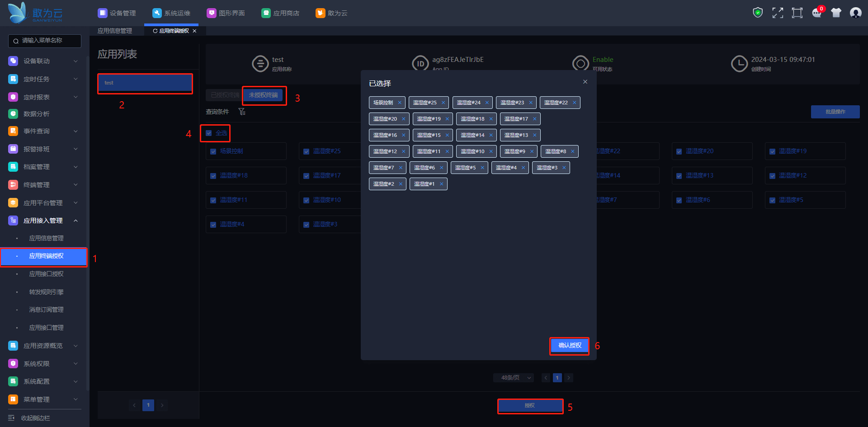Open the 48条/页 page size dropdown
Screen dimensions: 868x427
(514, 378)
